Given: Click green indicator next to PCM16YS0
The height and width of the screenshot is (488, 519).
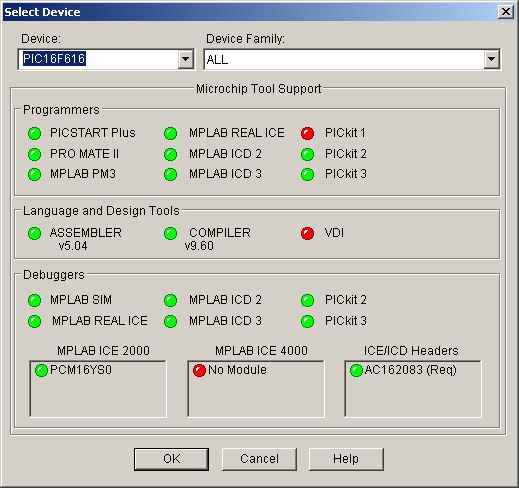Looking at the screenshot, I should [x=41, y=370].
